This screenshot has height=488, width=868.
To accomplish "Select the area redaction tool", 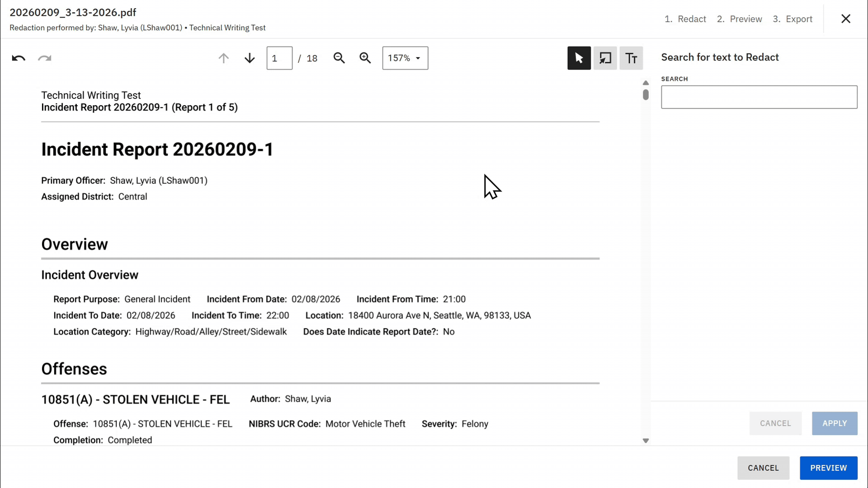I will point(605,58).
